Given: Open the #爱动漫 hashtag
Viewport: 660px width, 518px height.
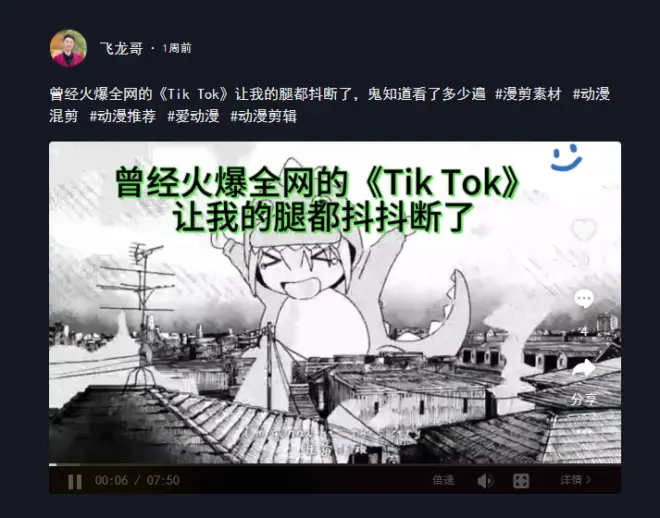Looking at the screenshot, I should coord(193,116).
